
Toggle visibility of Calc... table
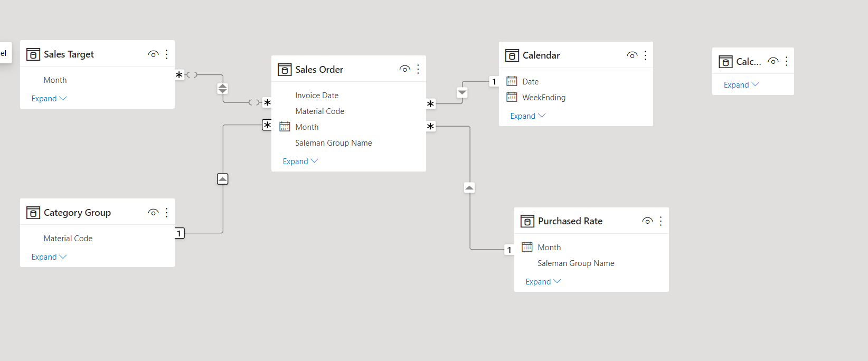(773, 61)
